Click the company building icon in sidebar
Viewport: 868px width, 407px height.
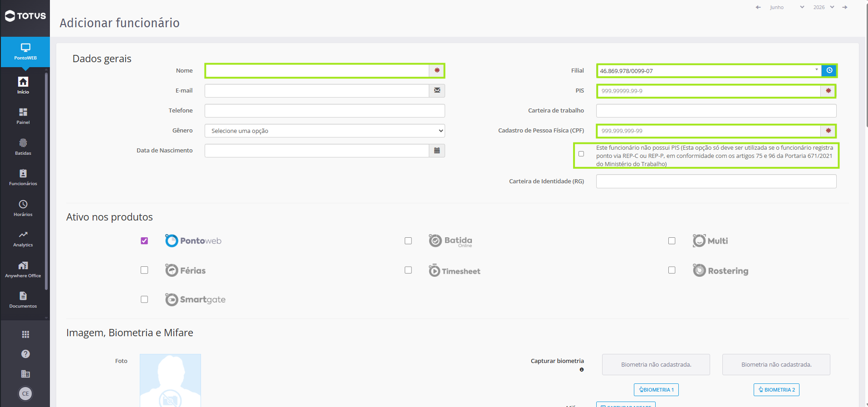pos(25,374)
